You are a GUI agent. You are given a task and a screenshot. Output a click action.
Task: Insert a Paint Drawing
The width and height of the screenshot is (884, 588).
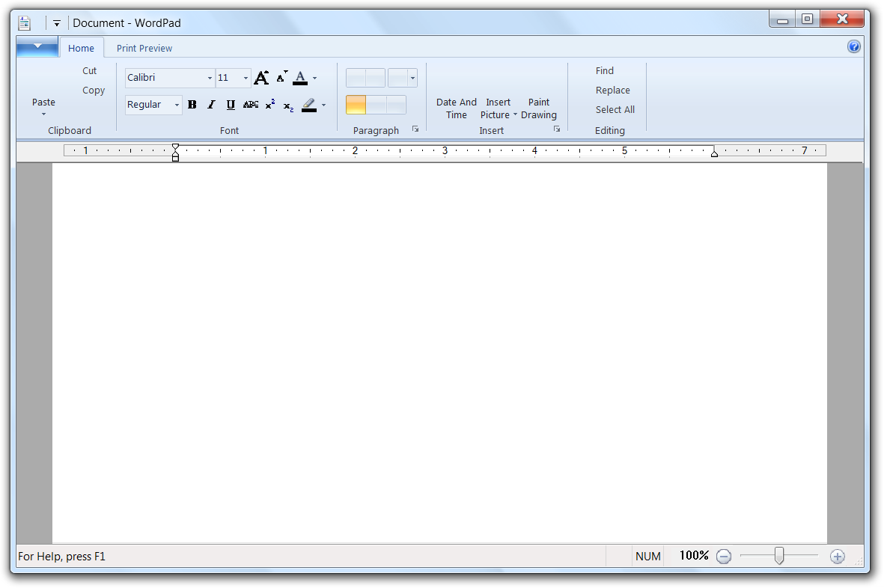click(539, 108)
